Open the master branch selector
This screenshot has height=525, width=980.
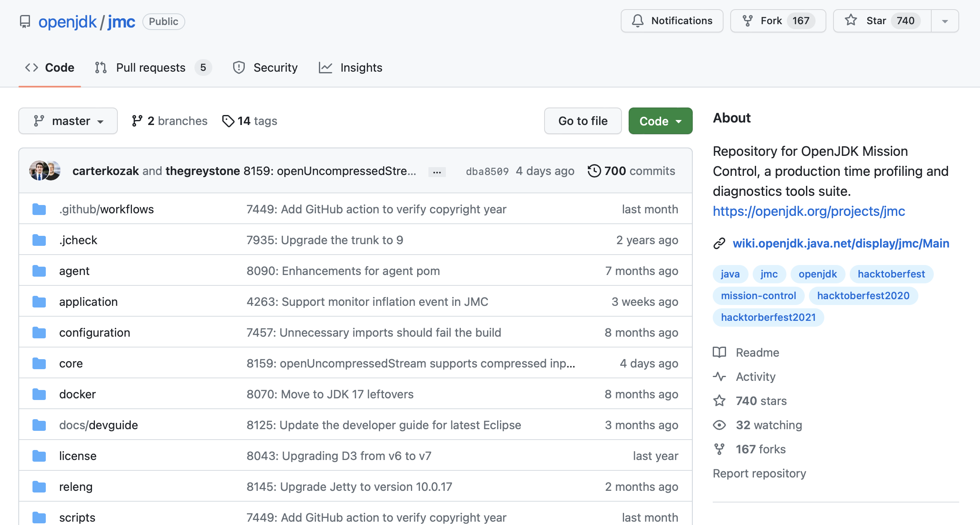pyautogui.click(x=68, y=121)
